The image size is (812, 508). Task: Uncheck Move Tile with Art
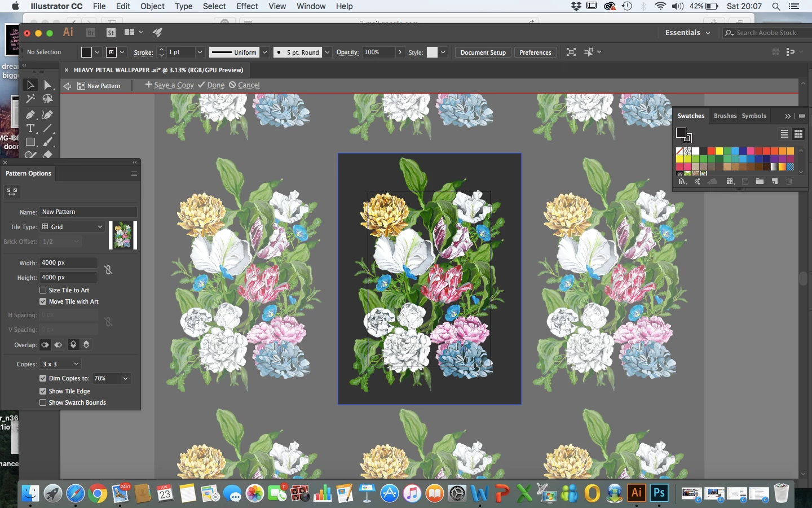click(x=43, y=301)
